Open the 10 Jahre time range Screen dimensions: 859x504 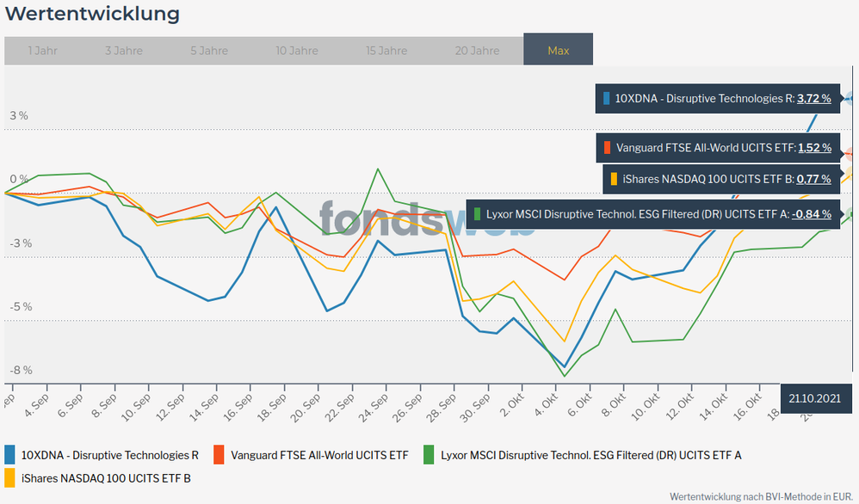tap(297, 51)
